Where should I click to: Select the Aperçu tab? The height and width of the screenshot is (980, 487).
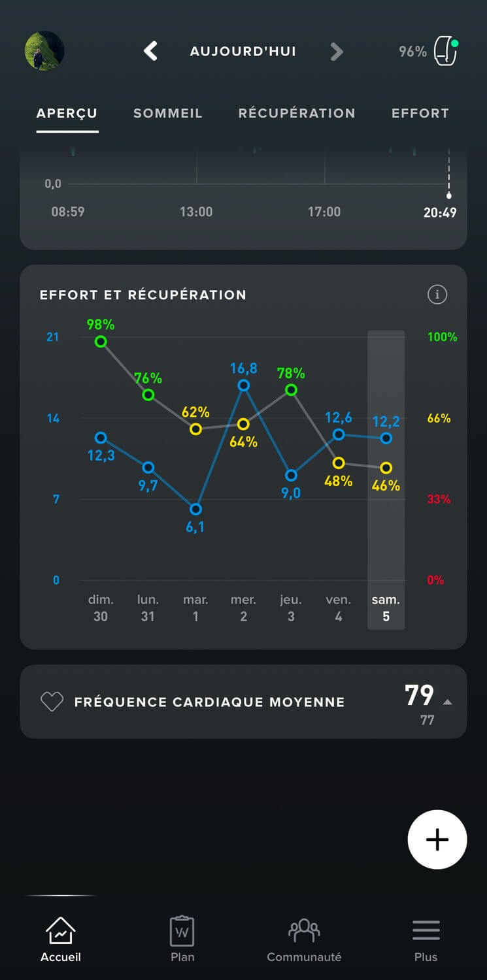click(67, 113)
